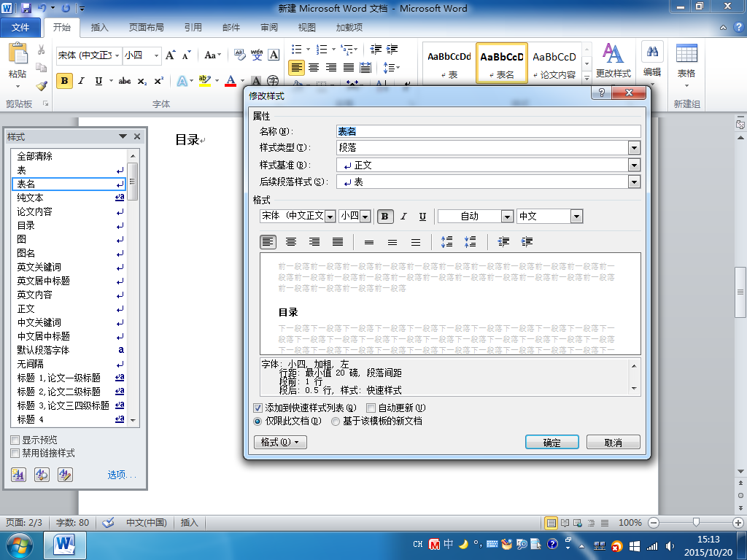747x560 pixels.
Task: Open the 中文 language dropdown
Action: pos(576,217)
